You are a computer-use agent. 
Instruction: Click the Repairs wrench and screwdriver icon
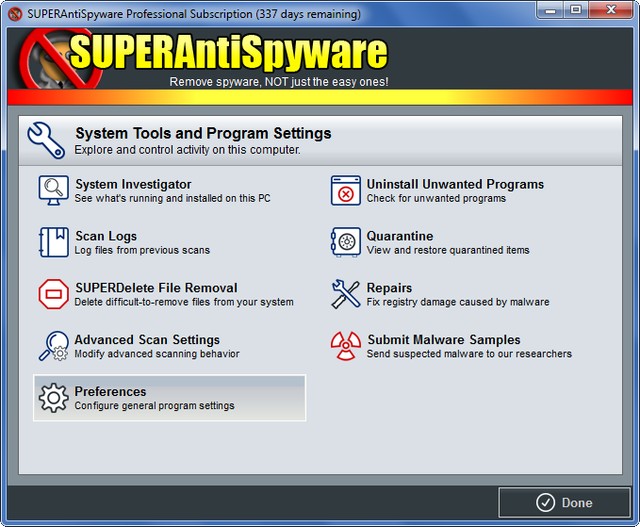pyautogui.click(x=346, y=294)
